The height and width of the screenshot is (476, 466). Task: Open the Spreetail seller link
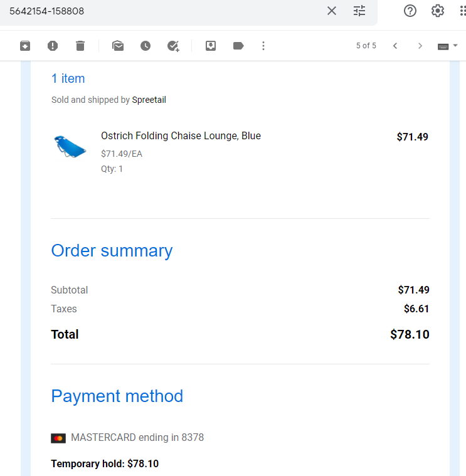click(149, 100)
